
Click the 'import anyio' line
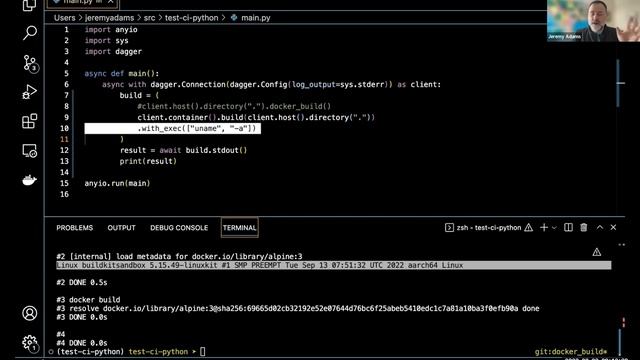click(x=111, y=29)
